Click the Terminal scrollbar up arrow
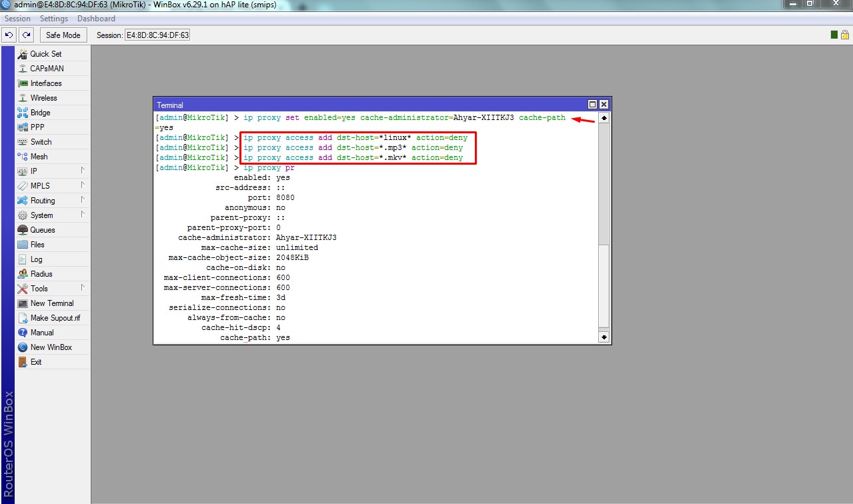 604,118
